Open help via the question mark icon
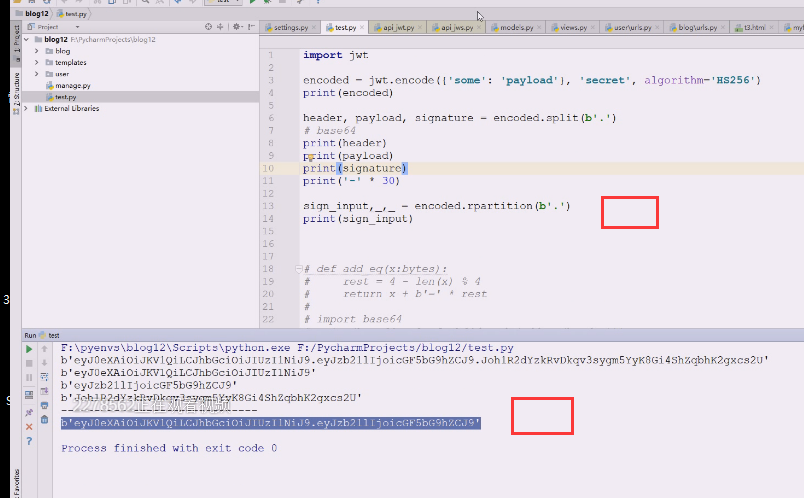 29,441
